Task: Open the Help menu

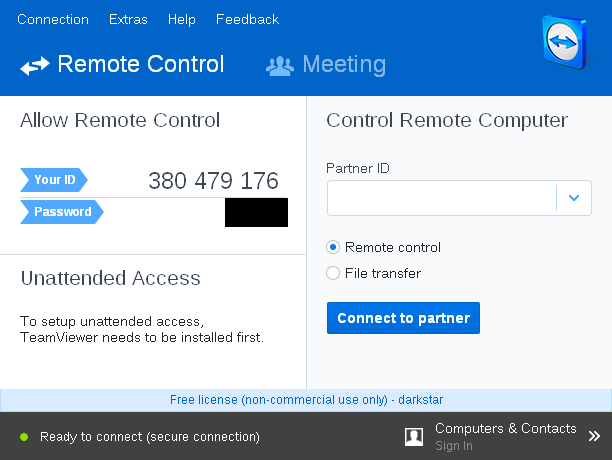Action: 182,19
